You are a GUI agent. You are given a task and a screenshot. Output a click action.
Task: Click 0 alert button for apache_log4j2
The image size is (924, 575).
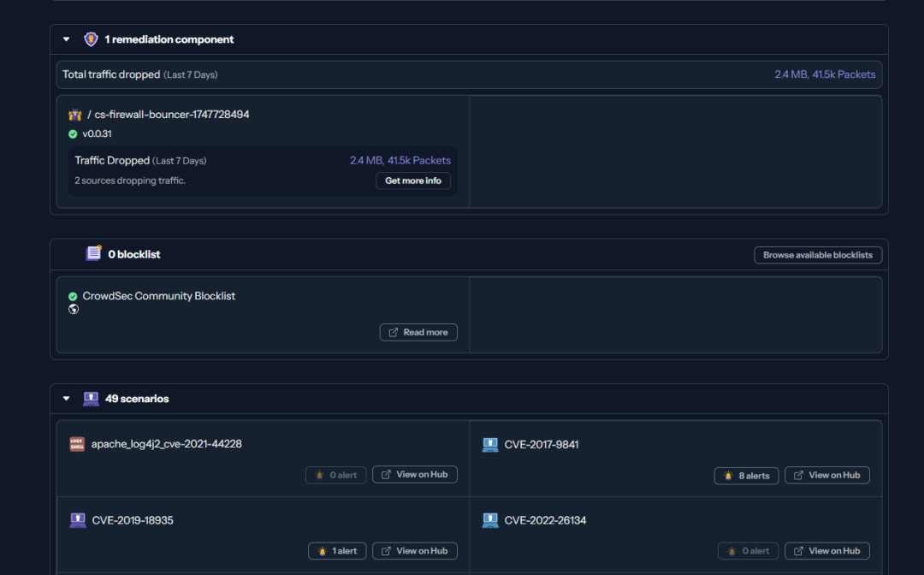click(336, 476)
